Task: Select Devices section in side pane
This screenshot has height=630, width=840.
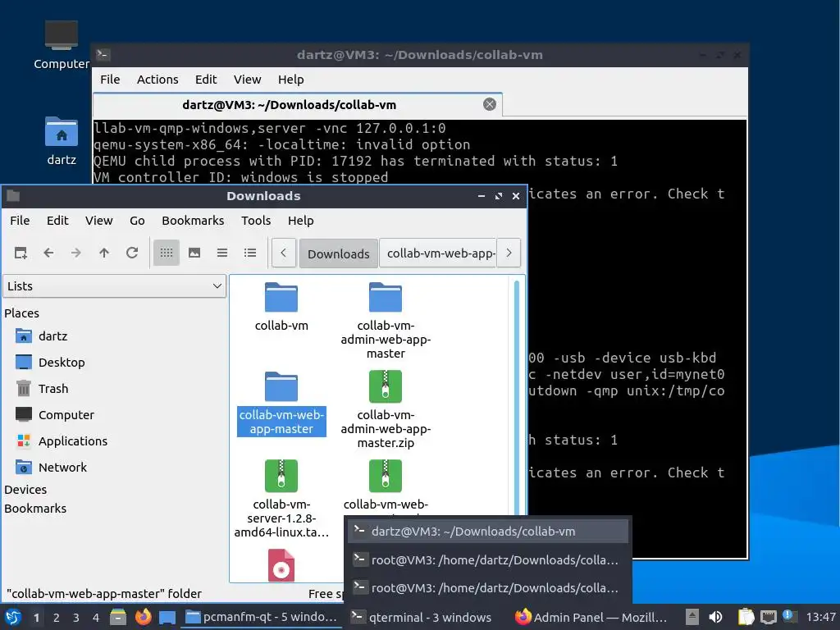Action: tap(25, 490)
